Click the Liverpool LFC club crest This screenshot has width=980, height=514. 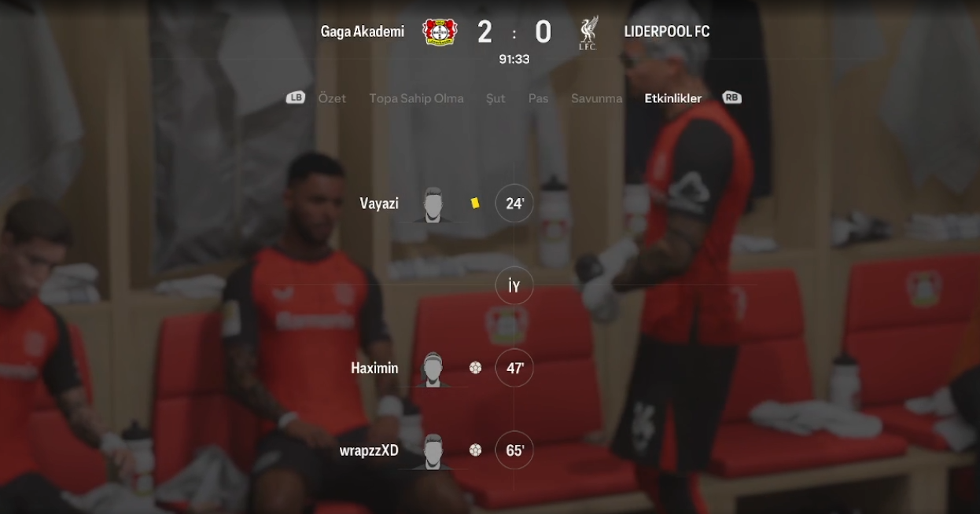click(588, 32)
